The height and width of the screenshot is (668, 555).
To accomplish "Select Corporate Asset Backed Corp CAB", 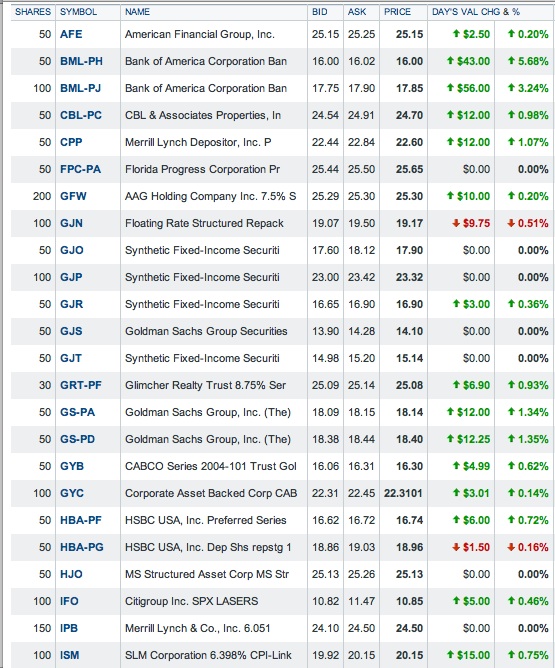I will tap(211, 493).
